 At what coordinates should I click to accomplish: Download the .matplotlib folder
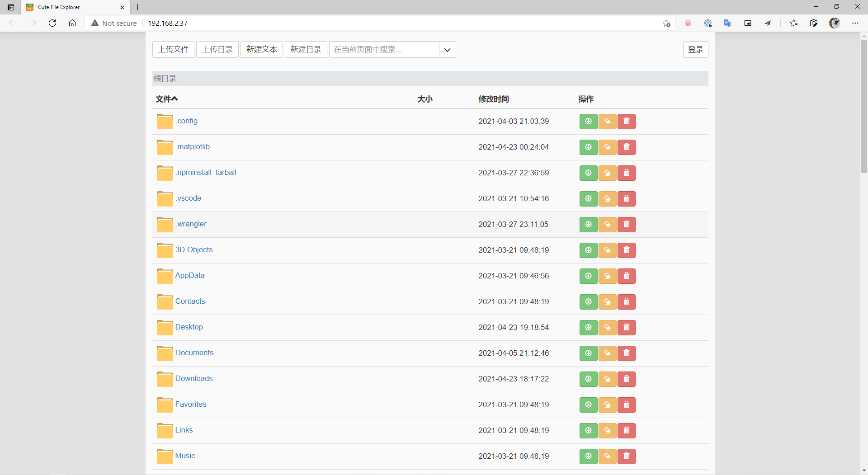pyautogui.click(x=588, y=147)
